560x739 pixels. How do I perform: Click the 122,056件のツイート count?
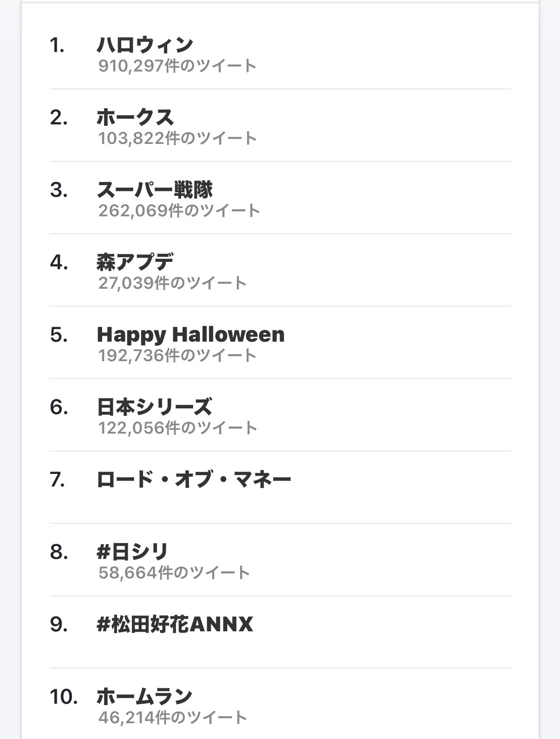(177, 428)
